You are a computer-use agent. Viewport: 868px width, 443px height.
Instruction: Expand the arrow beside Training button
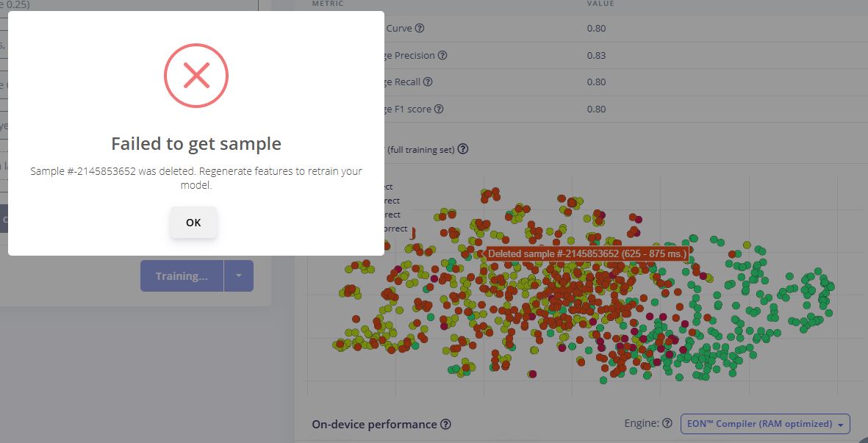(239, 276)
